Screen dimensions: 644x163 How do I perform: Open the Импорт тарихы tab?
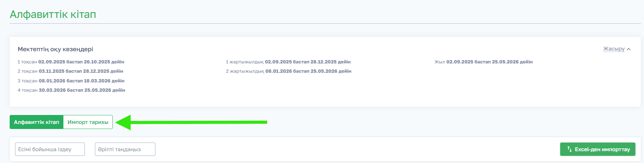click(88, 122)
